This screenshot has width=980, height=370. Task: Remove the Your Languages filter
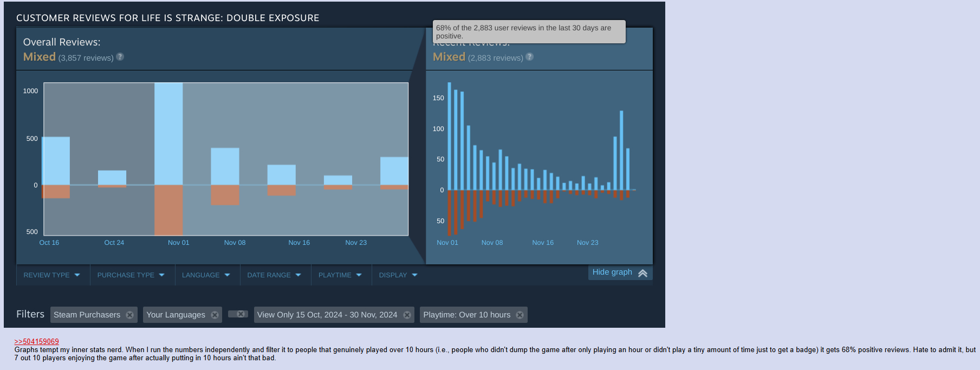tap(215, 315)
